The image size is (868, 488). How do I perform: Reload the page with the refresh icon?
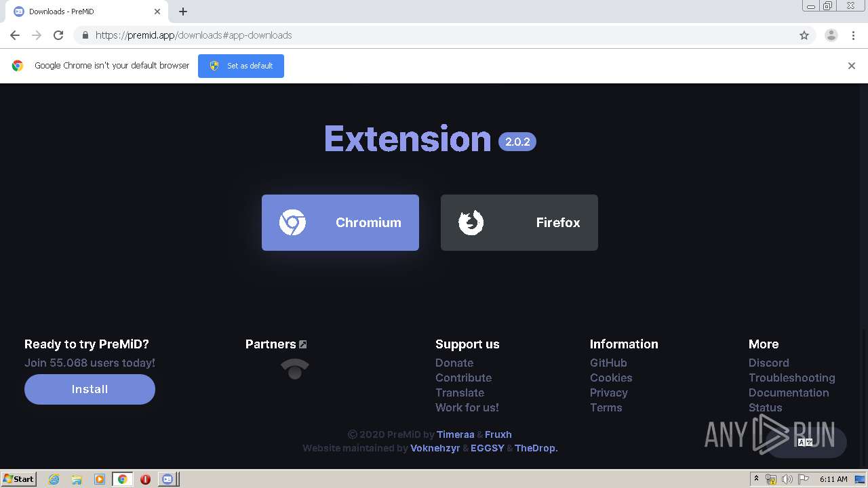(x=58, y=35)
